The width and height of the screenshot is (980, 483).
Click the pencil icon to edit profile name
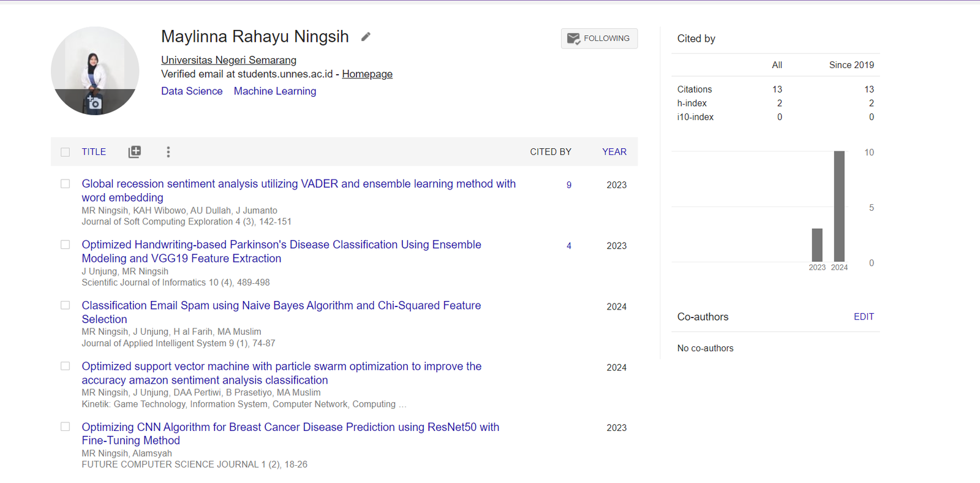click(366, 37)
